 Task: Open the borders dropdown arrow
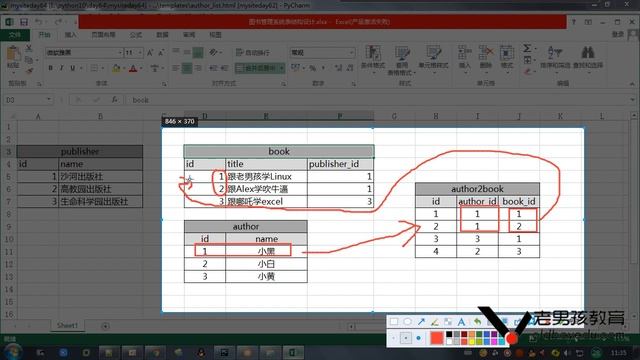pyautogui.click(x=102, y=68)
